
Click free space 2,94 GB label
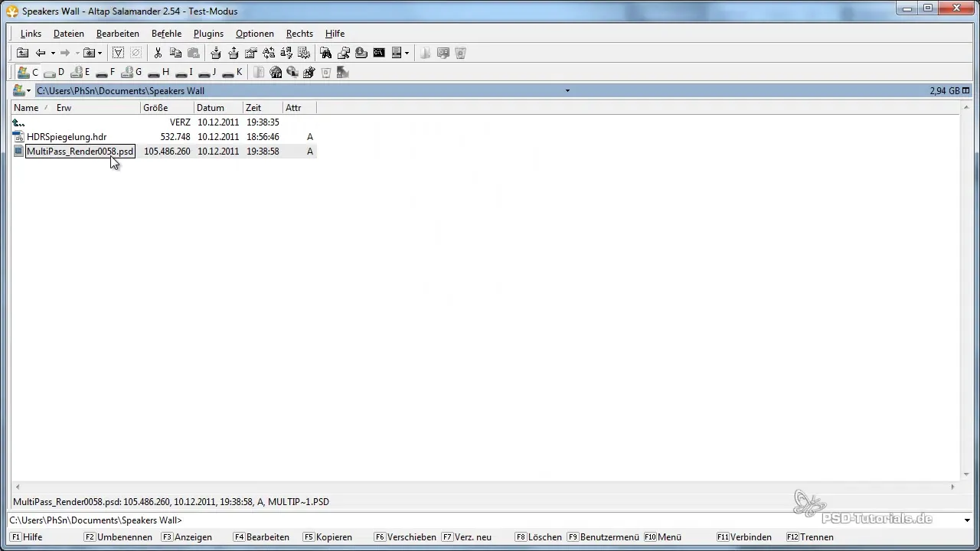pos(944,90)
